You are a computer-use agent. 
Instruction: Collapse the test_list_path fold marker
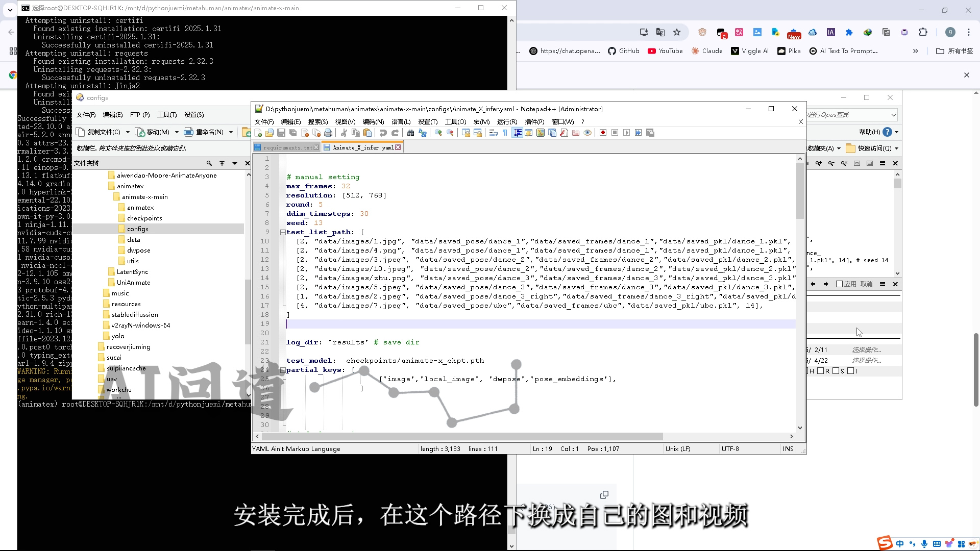click(283, 232)
